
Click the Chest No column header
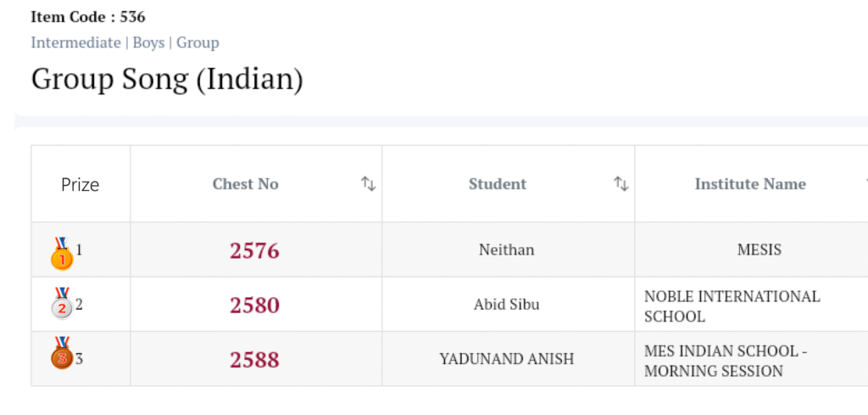pyautogui.click(x=245, y=184)
